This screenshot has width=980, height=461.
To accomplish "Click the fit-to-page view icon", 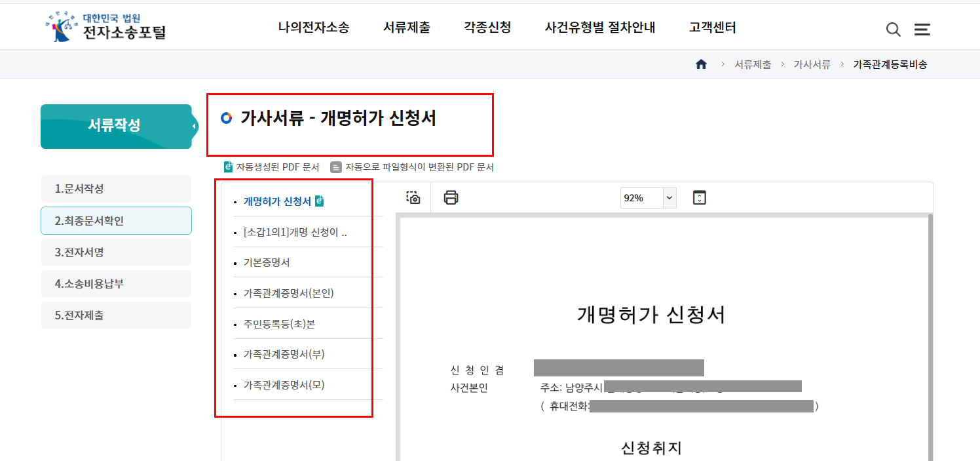I will tap(699, 197).
